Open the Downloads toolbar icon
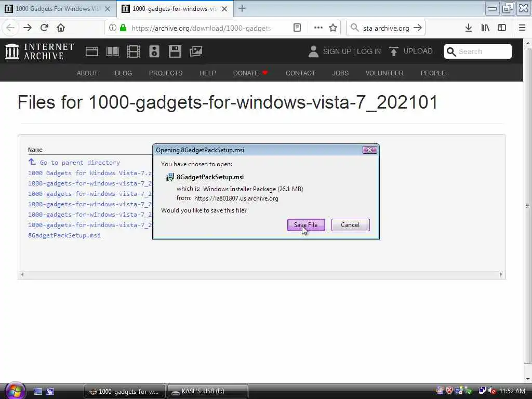 click(x=468, y=28)
